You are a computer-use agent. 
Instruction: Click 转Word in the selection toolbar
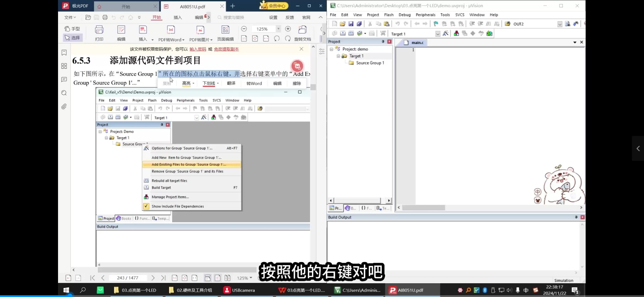click(254, 83)
